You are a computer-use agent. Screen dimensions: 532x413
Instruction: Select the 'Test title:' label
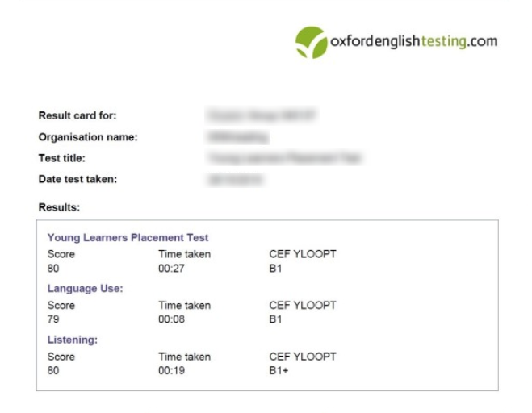(61, 158)
